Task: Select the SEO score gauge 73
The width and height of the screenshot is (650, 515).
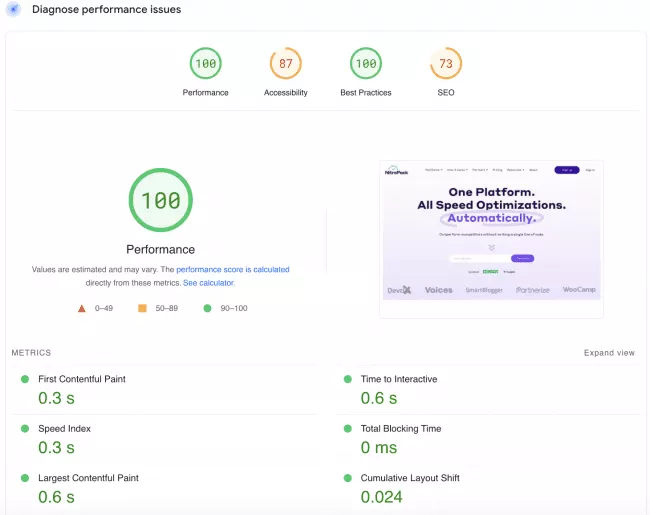Action: pos(446,64)
